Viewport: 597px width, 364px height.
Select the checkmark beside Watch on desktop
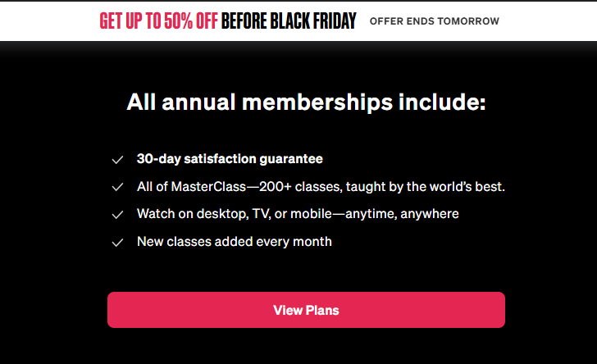[117, 215]
